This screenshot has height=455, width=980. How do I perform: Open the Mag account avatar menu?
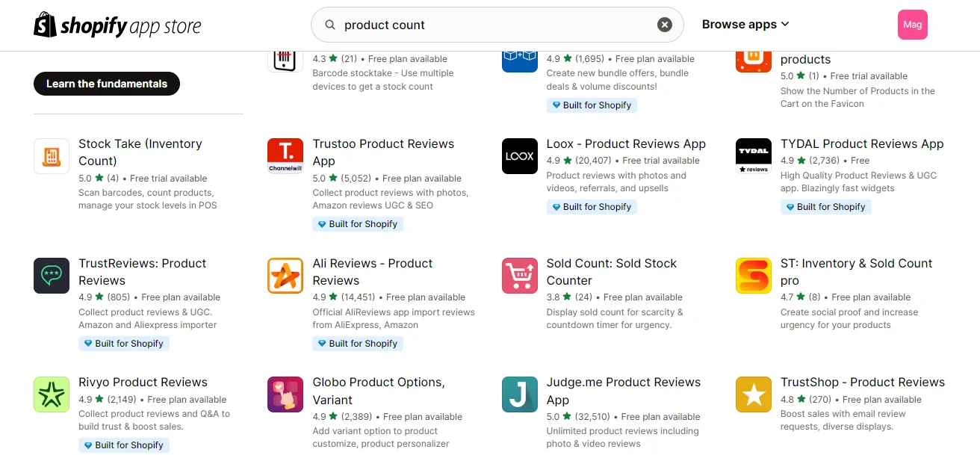[912, 25]
